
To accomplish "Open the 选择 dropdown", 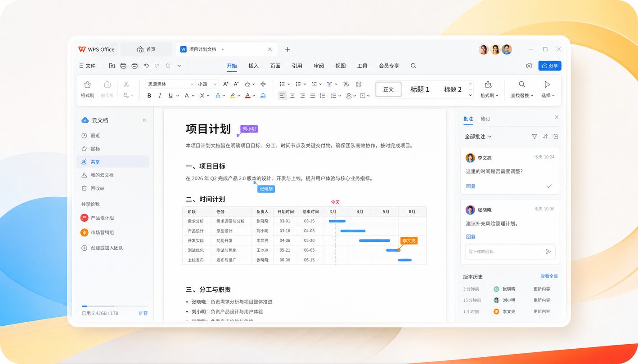I will 548,89.
